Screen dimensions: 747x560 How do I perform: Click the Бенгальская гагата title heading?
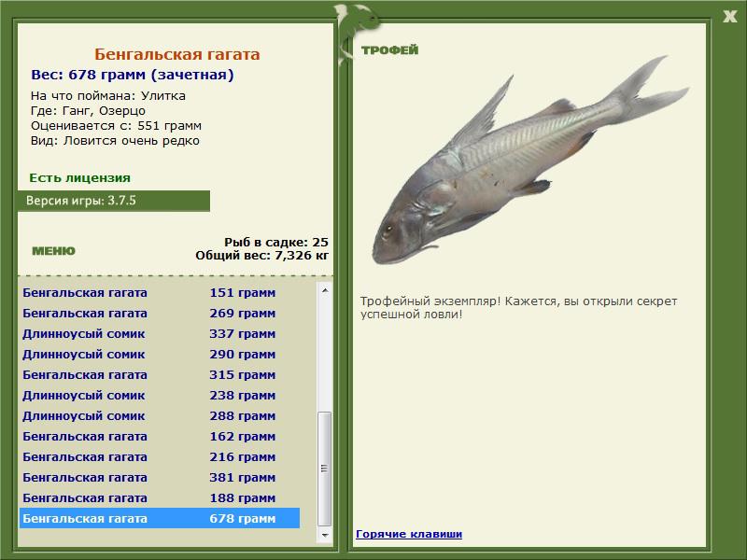tap(176, 54)
